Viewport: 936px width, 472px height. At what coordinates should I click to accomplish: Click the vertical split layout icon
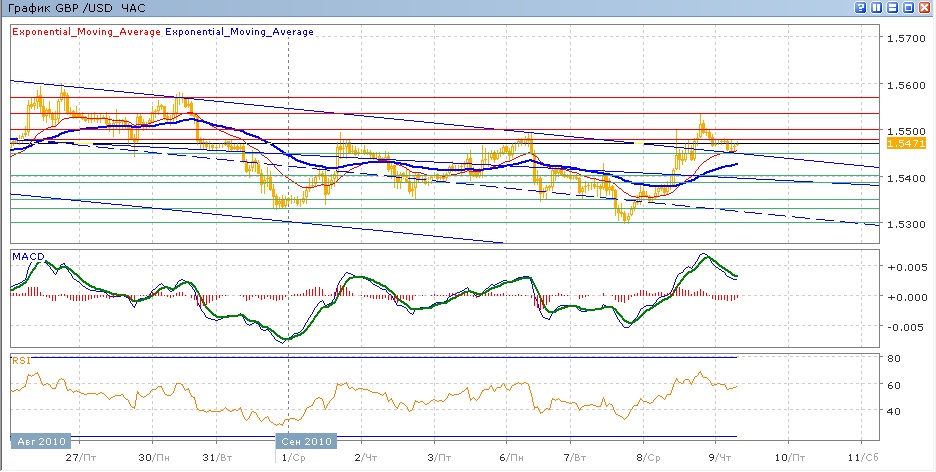(876, 8)
